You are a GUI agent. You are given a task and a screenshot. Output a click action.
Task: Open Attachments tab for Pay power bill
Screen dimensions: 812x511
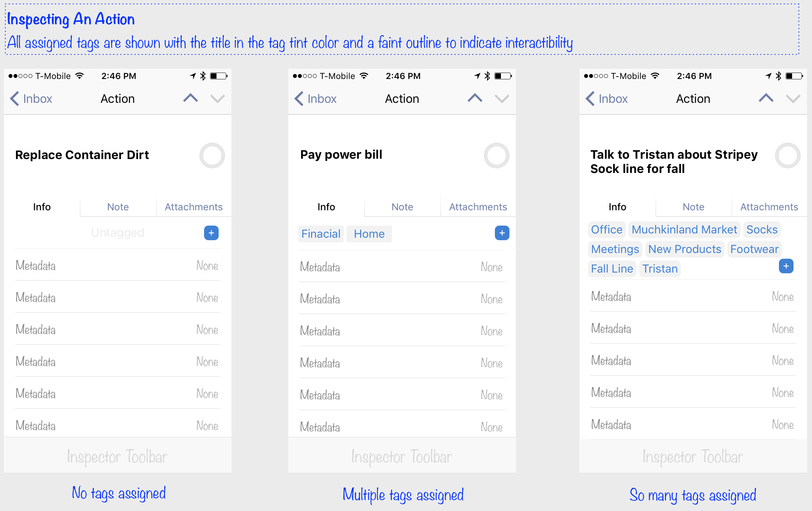pyautogui.click(x=478, y=207)
